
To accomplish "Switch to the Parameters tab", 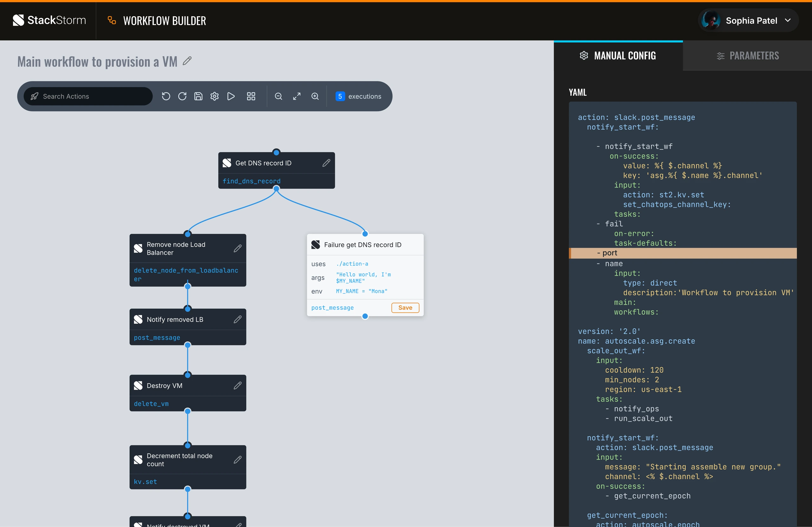I will (748, 56).
